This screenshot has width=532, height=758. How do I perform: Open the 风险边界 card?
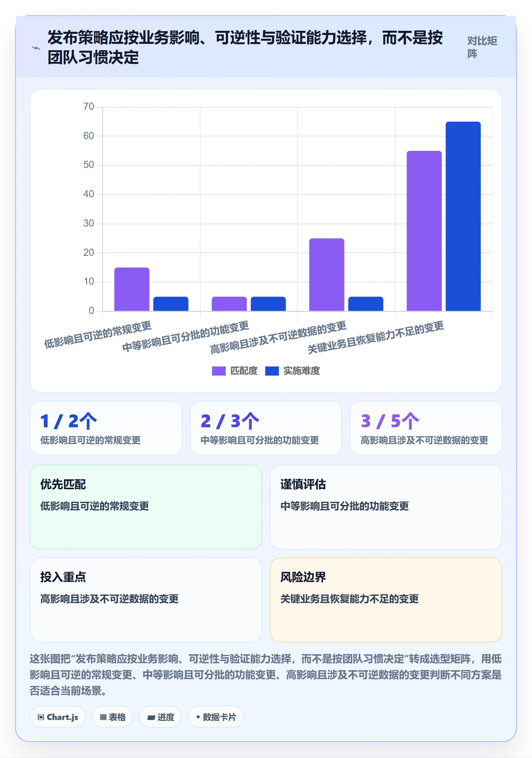pos(386,599)
